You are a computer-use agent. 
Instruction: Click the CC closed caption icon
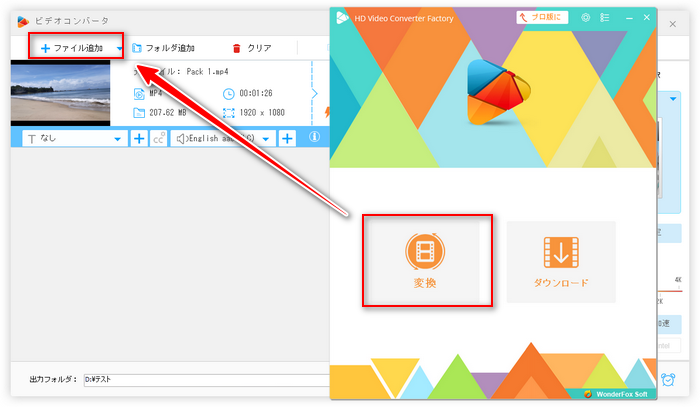158,139
